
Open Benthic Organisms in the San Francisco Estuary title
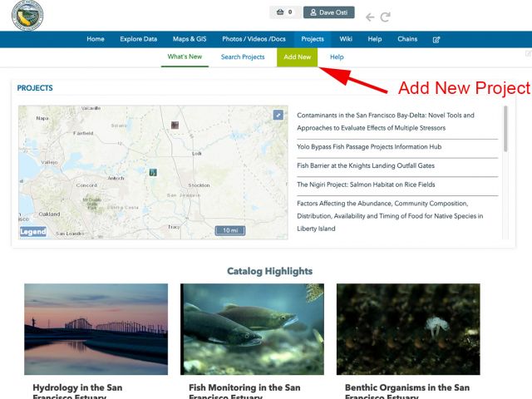click(407, 391)
